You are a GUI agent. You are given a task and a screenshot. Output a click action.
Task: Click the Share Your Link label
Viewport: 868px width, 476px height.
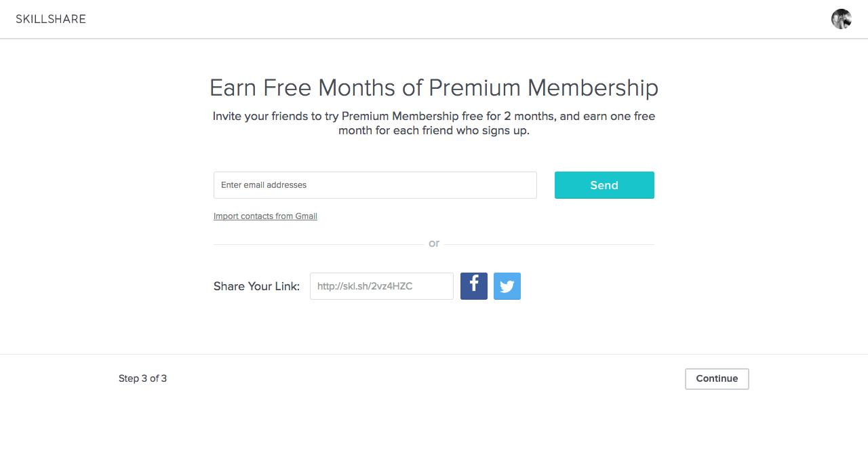click(256, 286)
